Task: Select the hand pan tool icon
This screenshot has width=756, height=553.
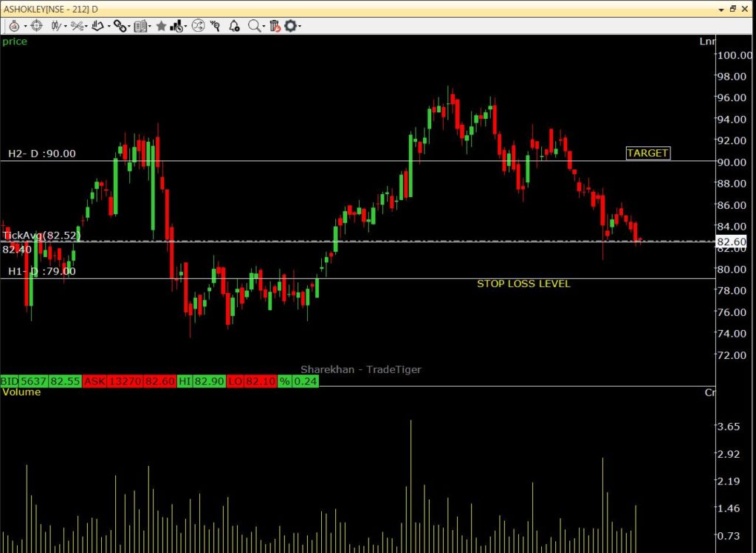Action: point(97,26)
